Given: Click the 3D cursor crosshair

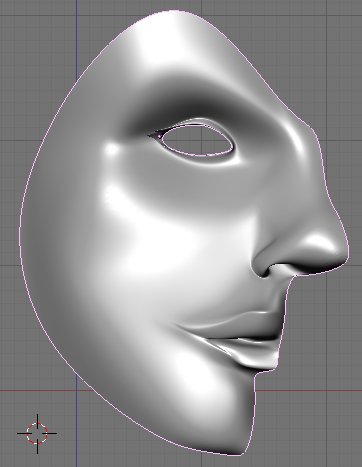Looking at the screenshot, I should point(37,433).
